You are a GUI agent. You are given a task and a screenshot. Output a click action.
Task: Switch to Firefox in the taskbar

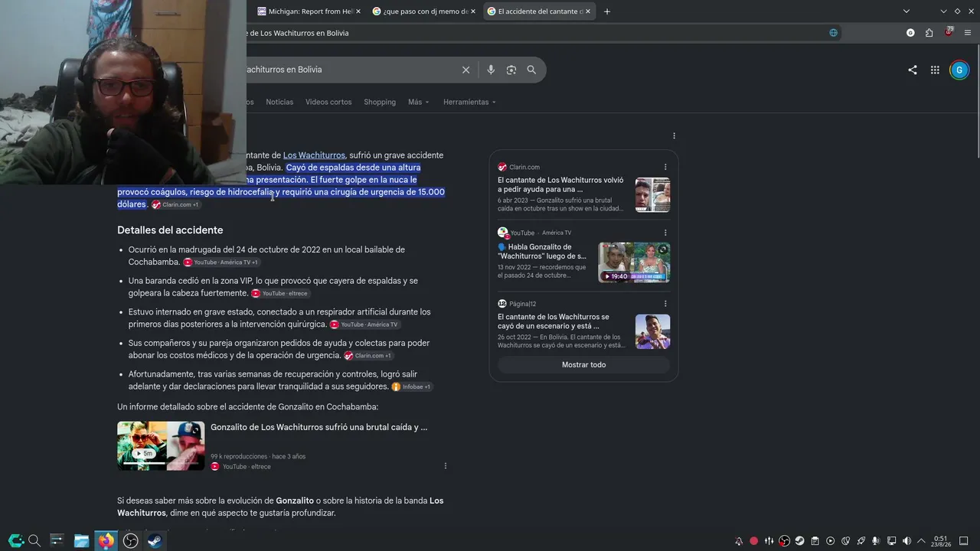106,540
